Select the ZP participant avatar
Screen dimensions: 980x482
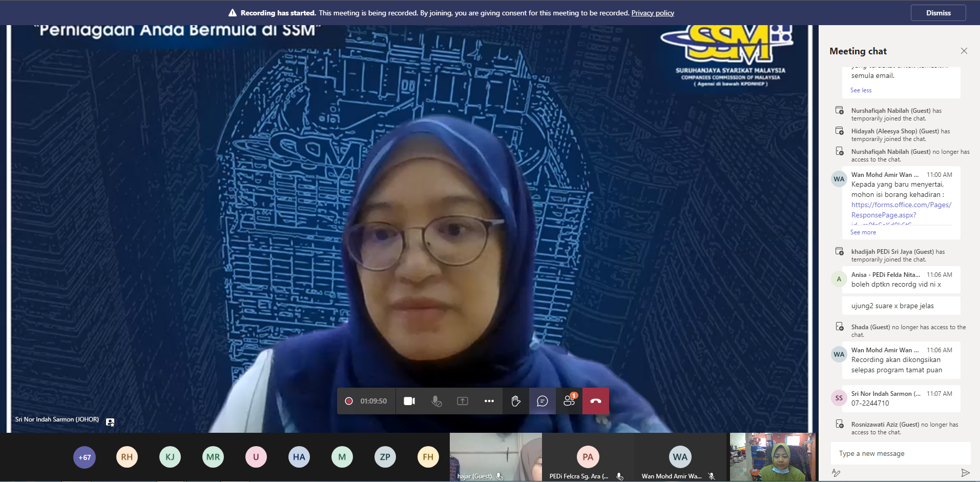[385, 457]
